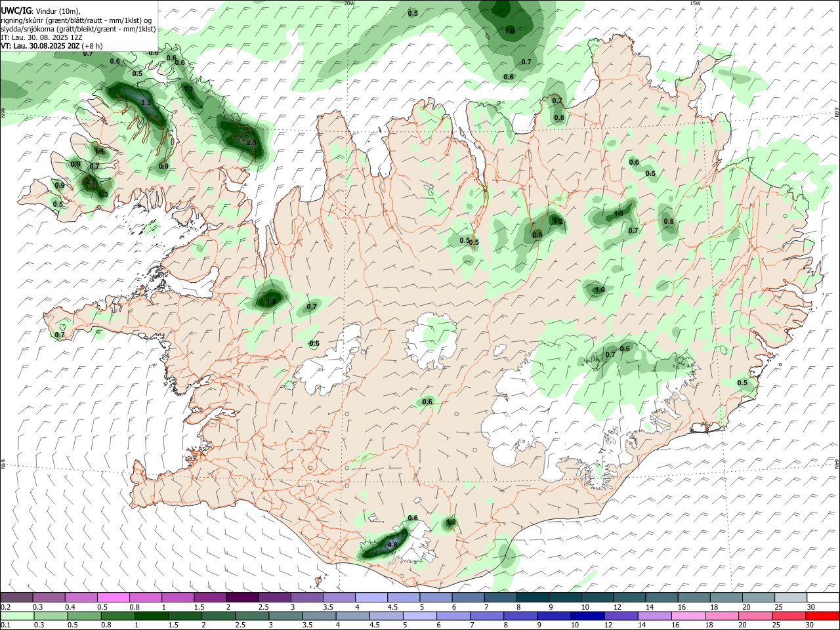Select the bright red 30 swatch, lower legend row
The image size is (840, 630).
click(x=822, y=616)
